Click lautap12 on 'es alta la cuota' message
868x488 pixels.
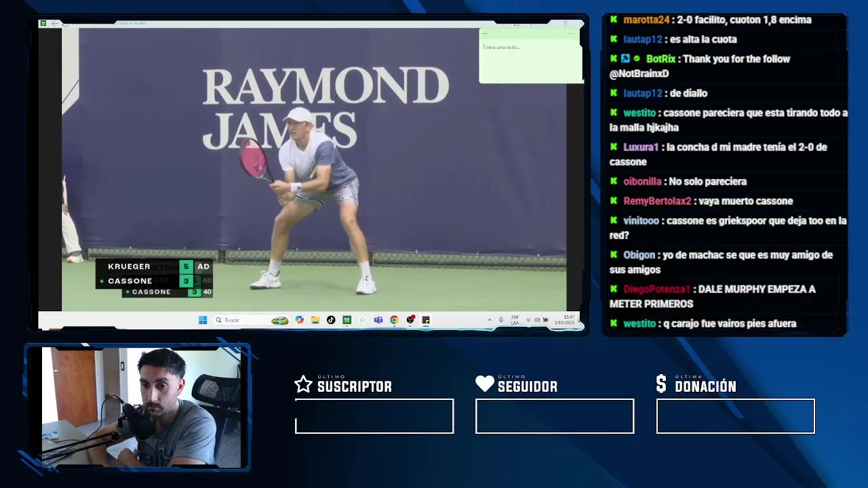(x=642, y=39)
